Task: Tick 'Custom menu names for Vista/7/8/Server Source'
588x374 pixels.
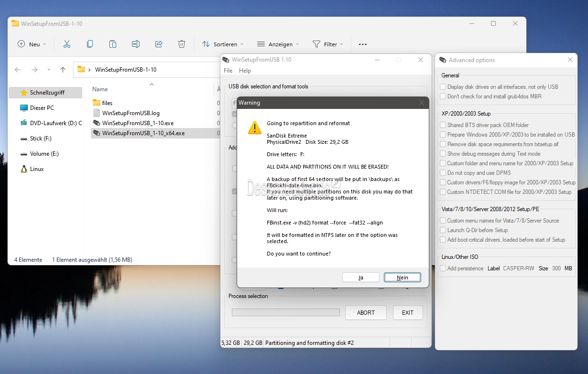Action: (443, 221)
